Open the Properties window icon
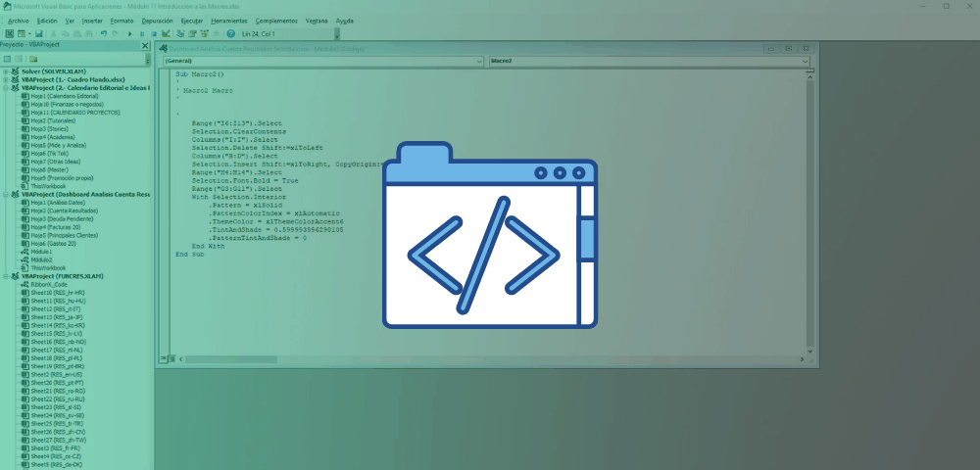This screenshot has height=470, width=980. point(192,33)
